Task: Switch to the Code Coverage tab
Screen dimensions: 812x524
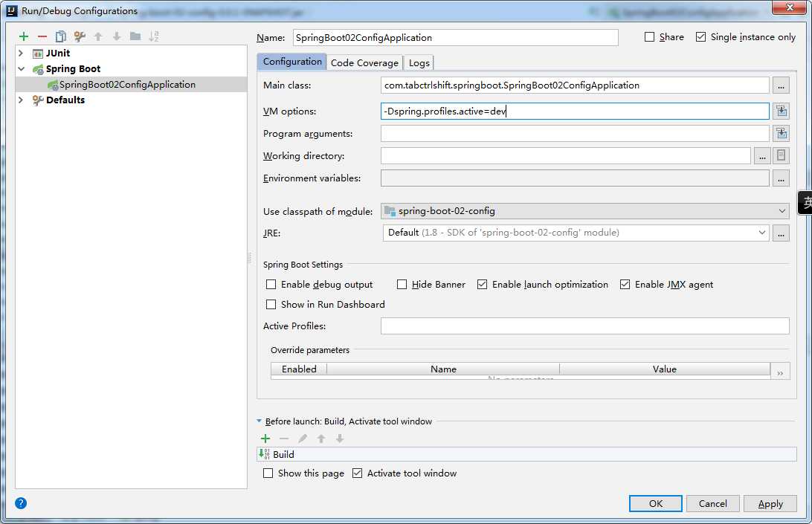Action: coord(364,62)
